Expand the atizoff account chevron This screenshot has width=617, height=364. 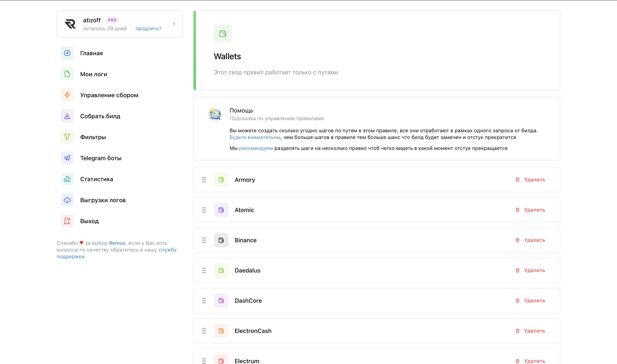[x=174, y=24]
